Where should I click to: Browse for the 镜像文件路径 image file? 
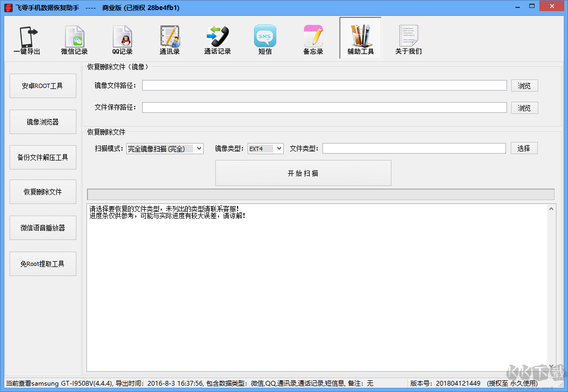click(525, 85)
